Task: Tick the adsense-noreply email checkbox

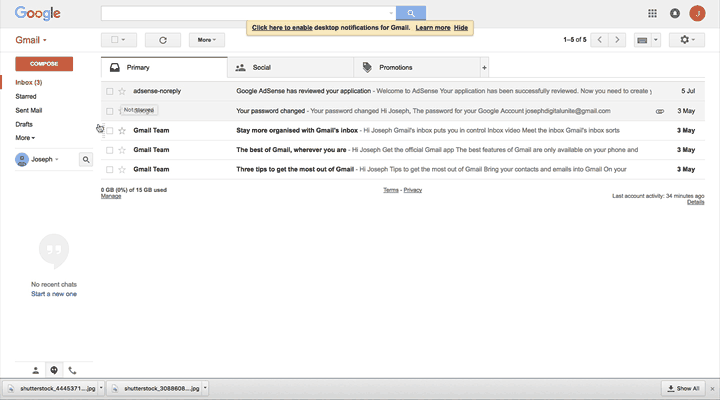Action: point(109,91)
